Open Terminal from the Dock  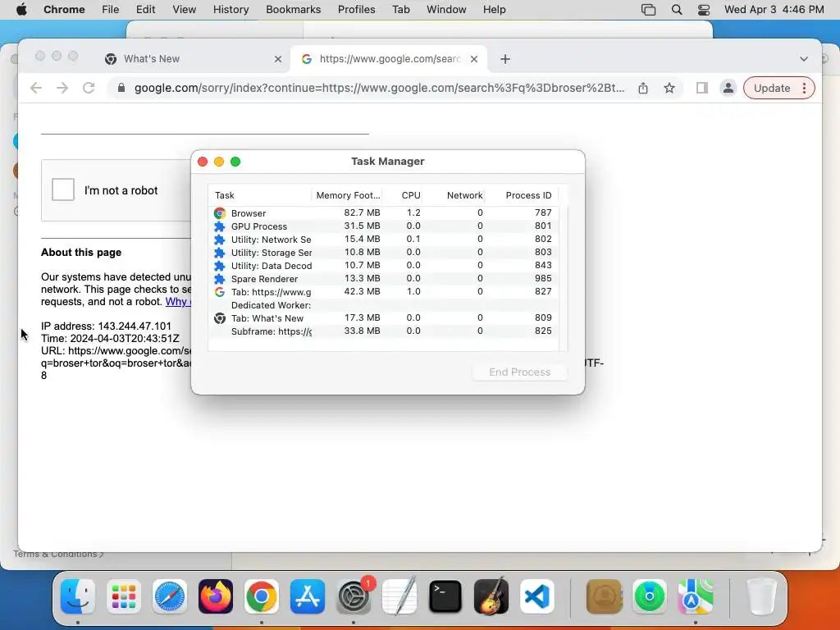coord(445,596)
